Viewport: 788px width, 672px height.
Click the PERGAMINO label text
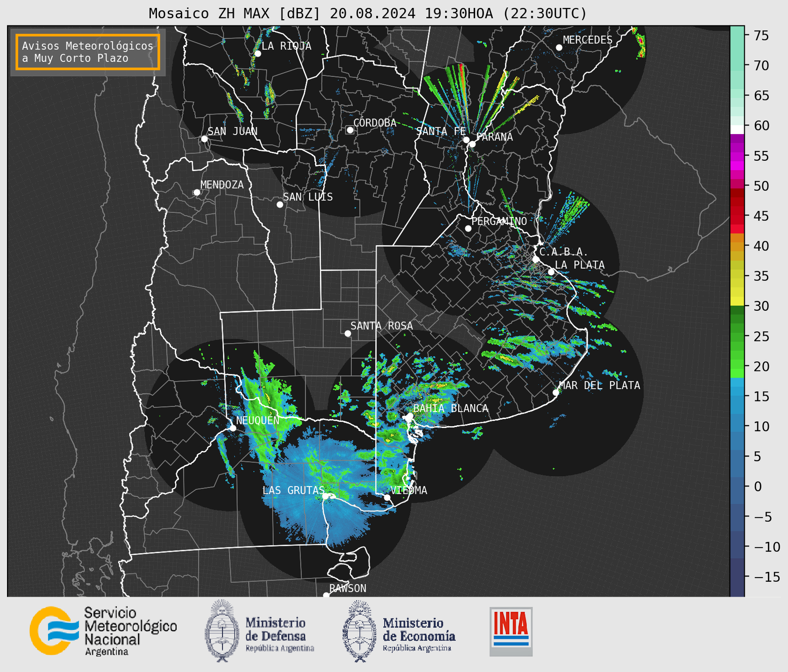coord(499,221)
